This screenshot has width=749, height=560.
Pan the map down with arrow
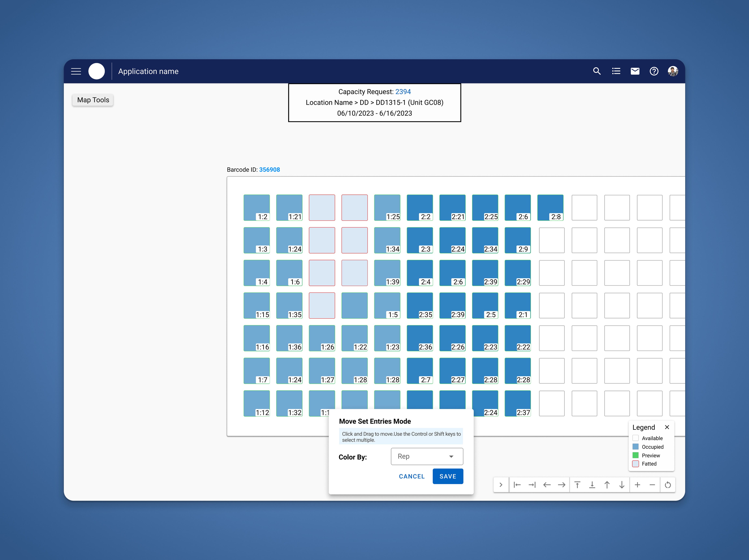pyautogui.click(x=622, y=485)
